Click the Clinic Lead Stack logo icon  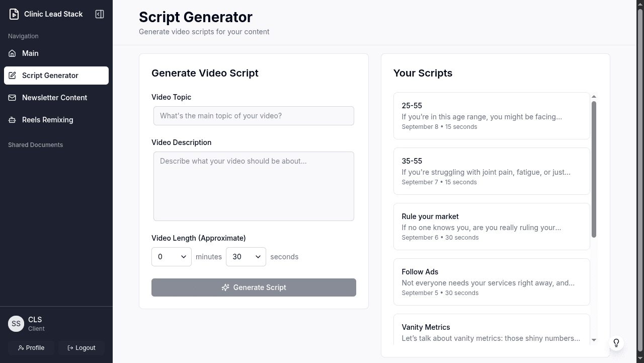click(14, 14)
